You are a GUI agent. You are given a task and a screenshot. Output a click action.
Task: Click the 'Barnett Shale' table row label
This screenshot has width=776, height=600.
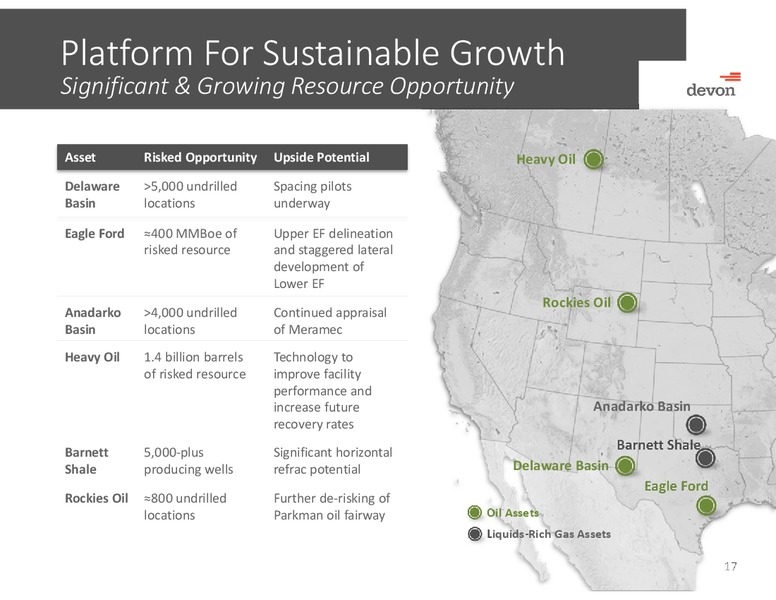coord(87,460)
